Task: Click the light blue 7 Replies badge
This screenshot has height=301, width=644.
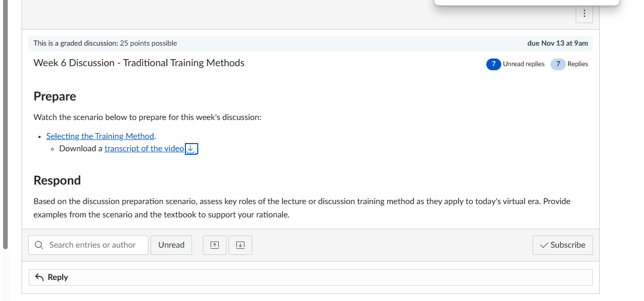Action: pos(558,64)
